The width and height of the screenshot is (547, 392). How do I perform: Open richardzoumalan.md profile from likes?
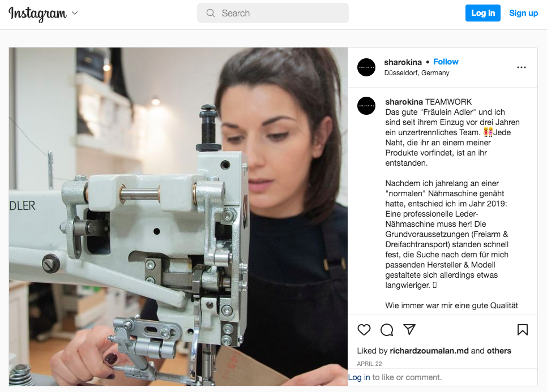(x=429, y=351)
